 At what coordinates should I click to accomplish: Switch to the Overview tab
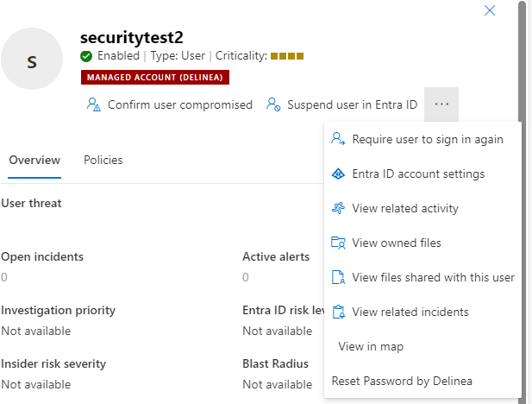click(34, 160)
